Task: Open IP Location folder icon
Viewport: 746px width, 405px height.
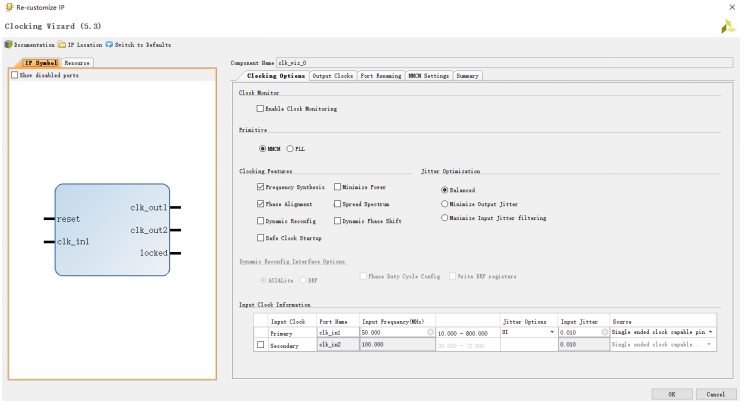Action: click(x=62, y=44)
